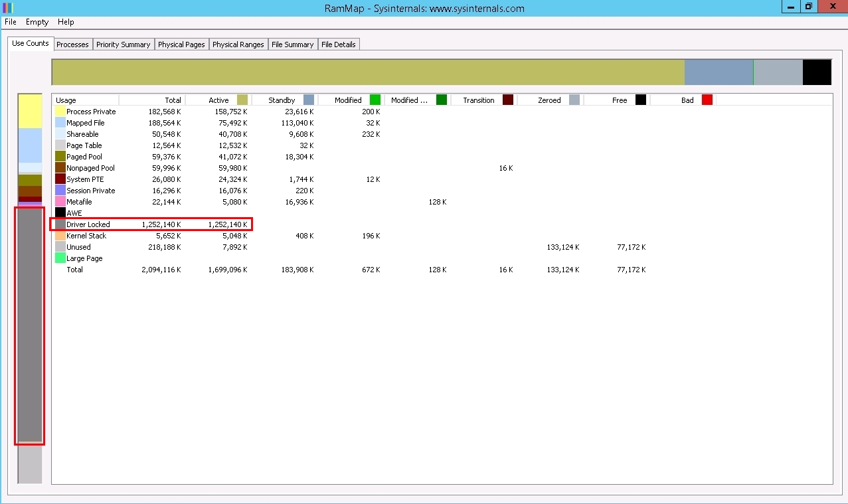
Task: Click the light blue Mapped File color square
Action: [x=60, y=123]
